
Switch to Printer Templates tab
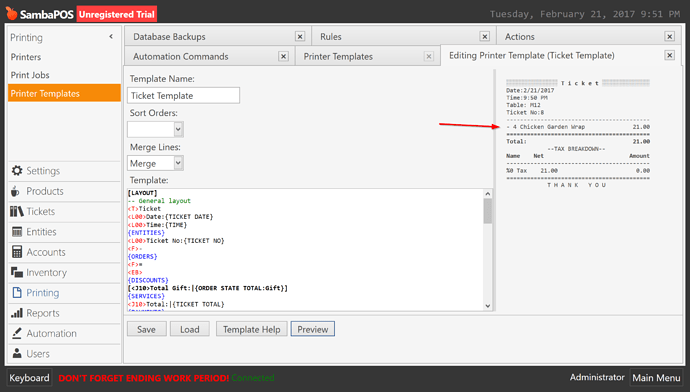338,57
